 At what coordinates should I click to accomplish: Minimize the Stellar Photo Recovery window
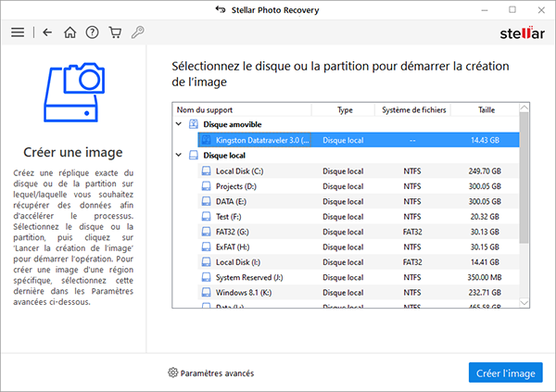tap(485, 10)
